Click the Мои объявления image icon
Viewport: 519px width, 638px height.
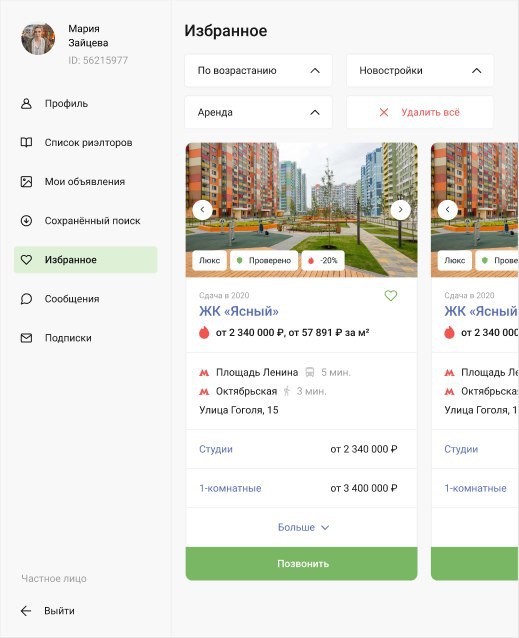pos(26,181)
